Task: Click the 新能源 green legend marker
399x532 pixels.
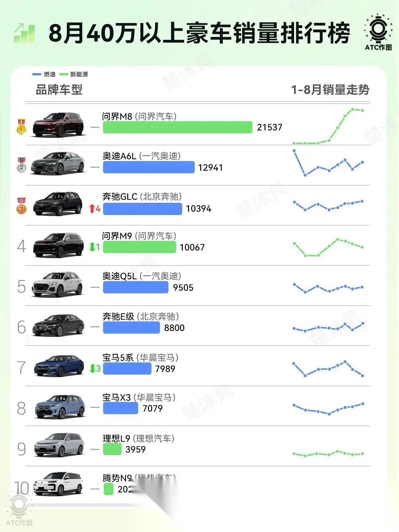Action: pyautogui.click(x=64, y=74)
